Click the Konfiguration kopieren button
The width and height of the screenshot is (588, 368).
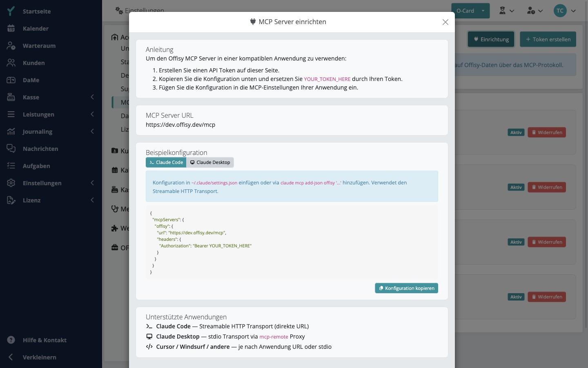pyautogui.click(x=406, y=288)
